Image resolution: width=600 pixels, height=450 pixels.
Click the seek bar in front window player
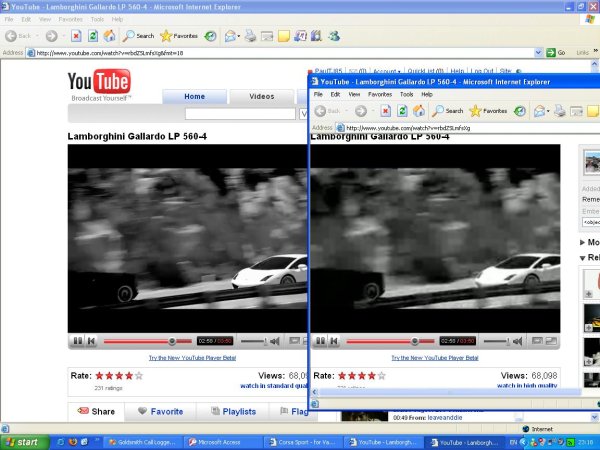[x=390, y=341]
